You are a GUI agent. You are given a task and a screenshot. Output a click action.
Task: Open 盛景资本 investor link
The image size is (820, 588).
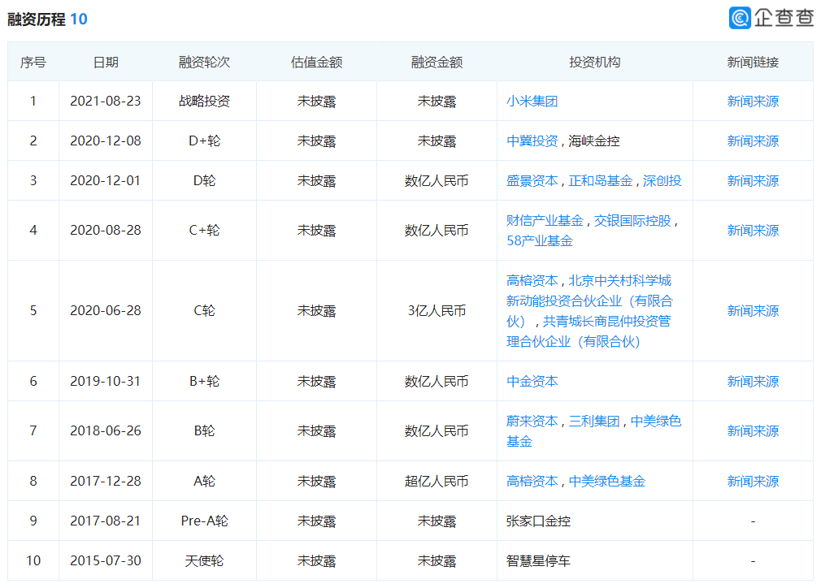click(532, 180)
